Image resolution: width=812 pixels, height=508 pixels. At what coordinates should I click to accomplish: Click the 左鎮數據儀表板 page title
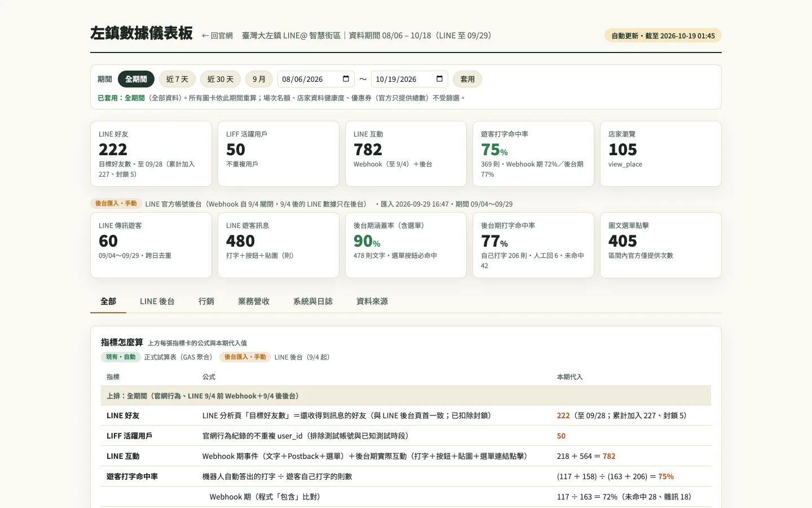[x=142, y=33]
